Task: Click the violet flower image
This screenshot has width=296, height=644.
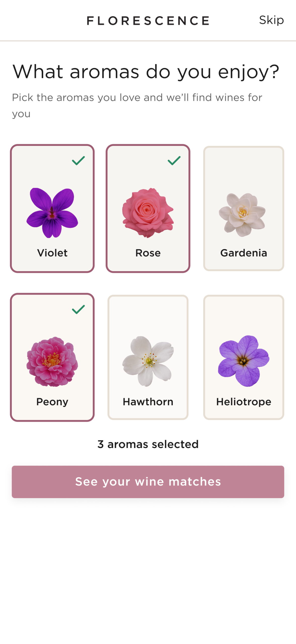Action: point(52,213)
